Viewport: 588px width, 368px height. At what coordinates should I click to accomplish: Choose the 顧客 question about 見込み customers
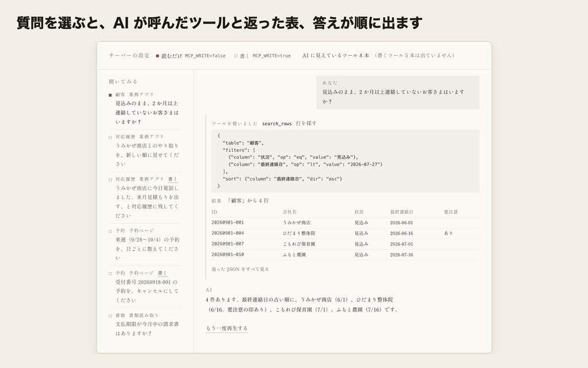[144, 108]
